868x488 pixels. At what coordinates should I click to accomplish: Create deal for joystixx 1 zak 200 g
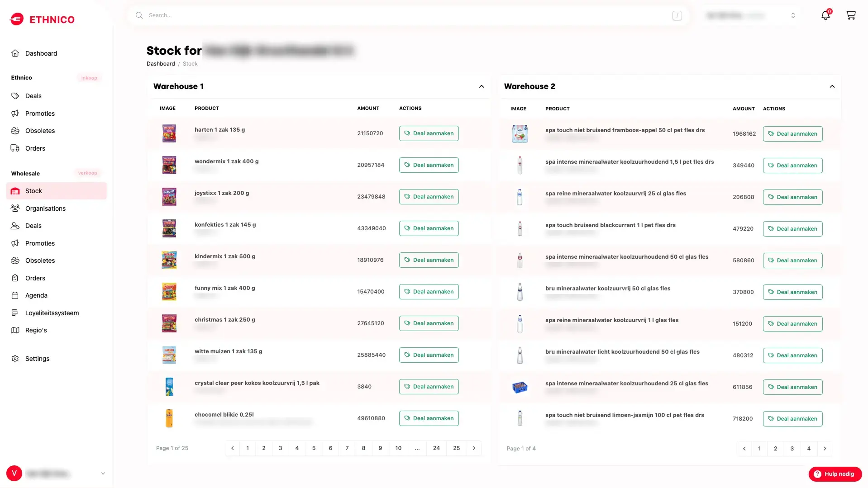click(x=429, y=197)
